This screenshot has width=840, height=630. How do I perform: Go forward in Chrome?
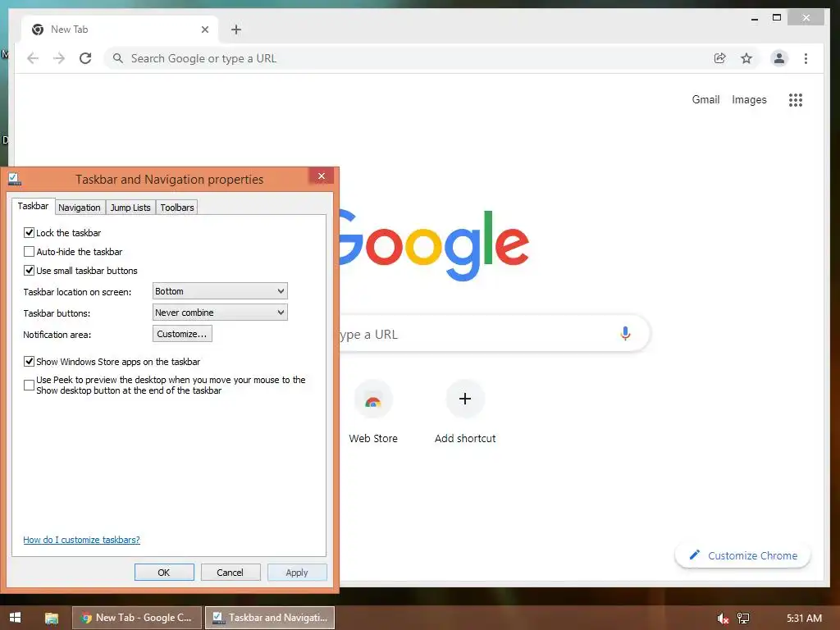(x=59, y=58)
